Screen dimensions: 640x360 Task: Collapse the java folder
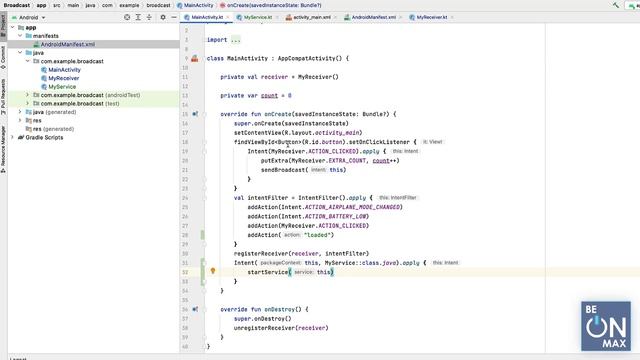click(x=20, y=53)
